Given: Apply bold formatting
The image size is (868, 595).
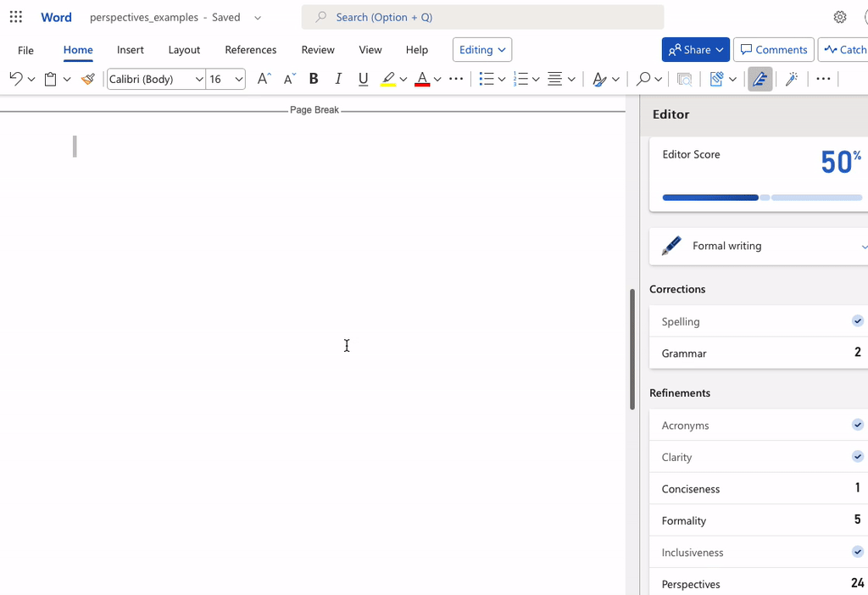Looking at the screenshot, I should [313, 78].
